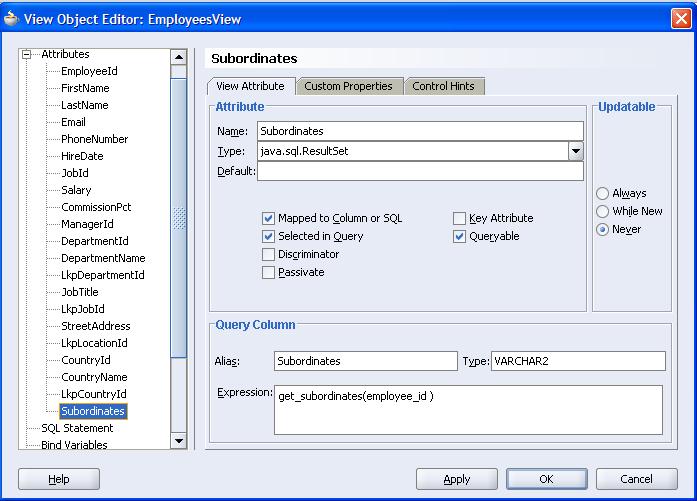
Task: Select the SQL Statement tree node
Action: click(x=77, y=428)
